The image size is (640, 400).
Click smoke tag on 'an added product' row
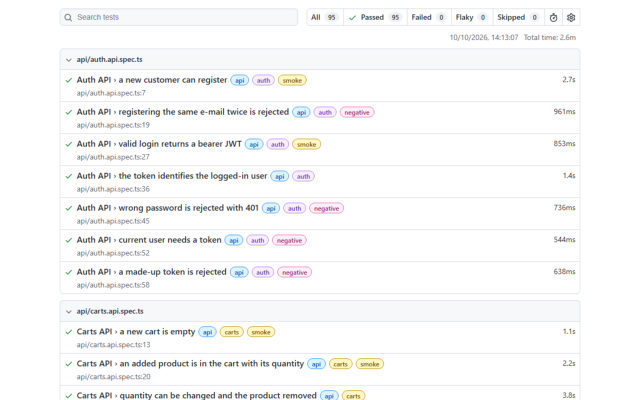370,364
